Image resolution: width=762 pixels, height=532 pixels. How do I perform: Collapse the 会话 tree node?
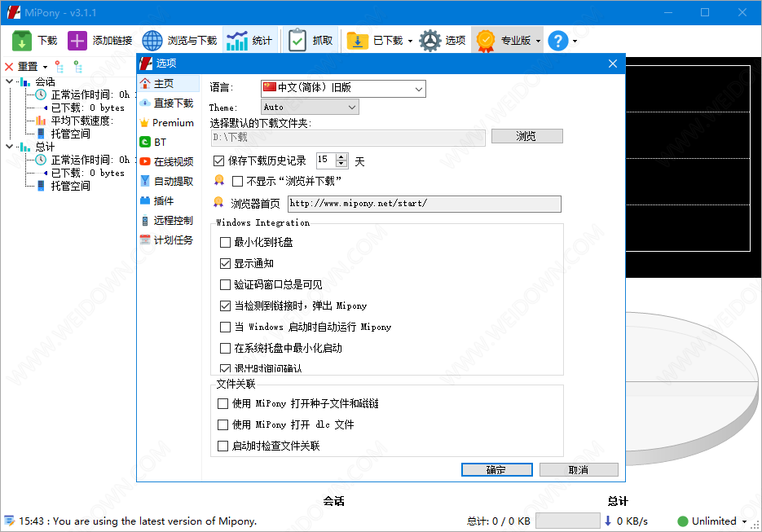click(x=9, y=81)
